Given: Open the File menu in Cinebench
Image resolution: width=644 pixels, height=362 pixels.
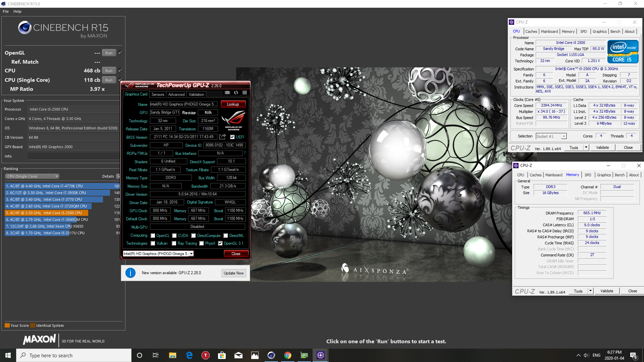Looking at the screenshot, I should 6,11.
